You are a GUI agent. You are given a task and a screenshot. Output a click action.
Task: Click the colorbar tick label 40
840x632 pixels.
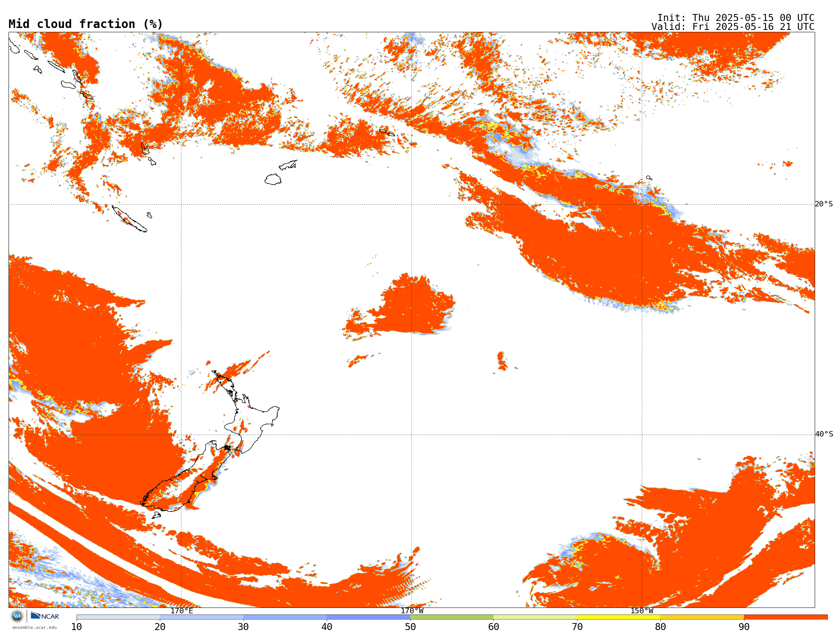tap(327, 627)
